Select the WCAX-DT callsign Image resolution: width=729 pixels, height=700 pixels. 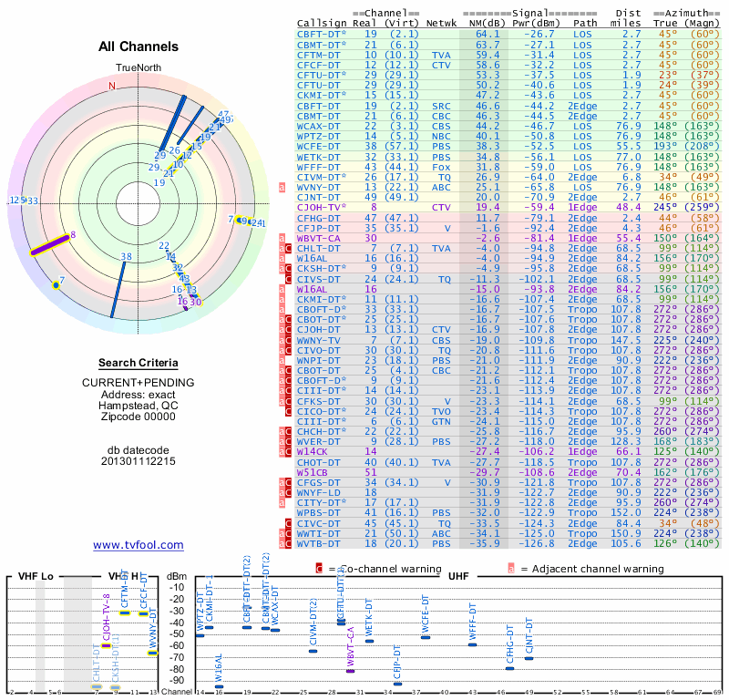coord(319,126)
